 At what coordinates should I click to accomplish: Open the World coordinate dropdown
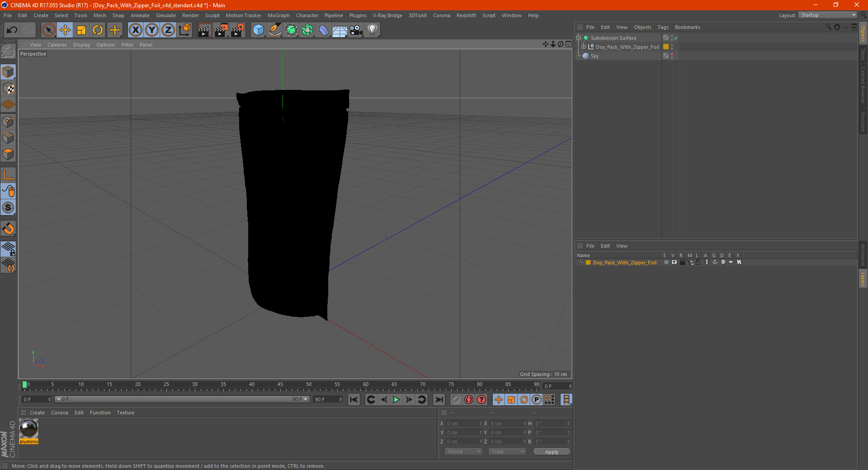(x=463, y=451)
